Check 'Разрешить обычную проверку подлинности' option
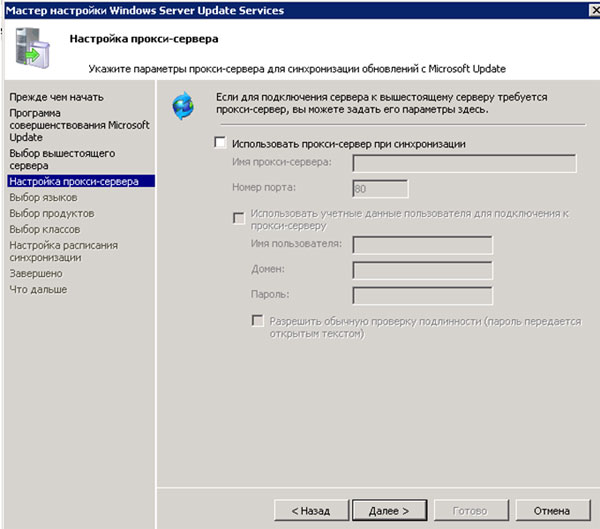600x529 pixels. coord(258,321)
